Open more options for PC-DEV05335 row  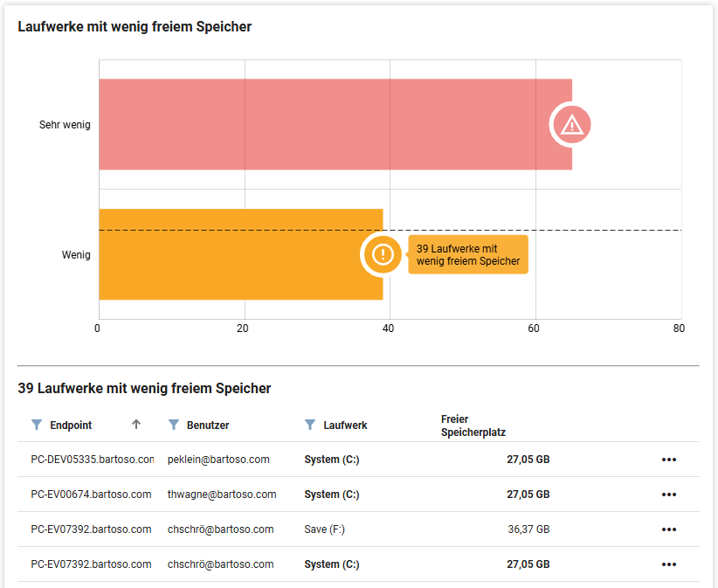tap(668, 460)
